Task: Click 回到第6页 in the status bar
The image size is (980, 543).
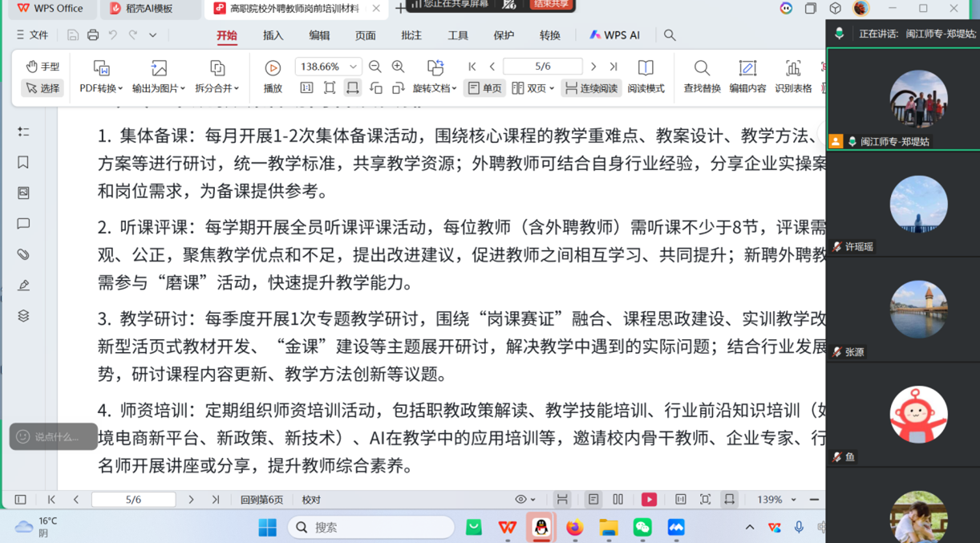Action: (x=261, y=500)
